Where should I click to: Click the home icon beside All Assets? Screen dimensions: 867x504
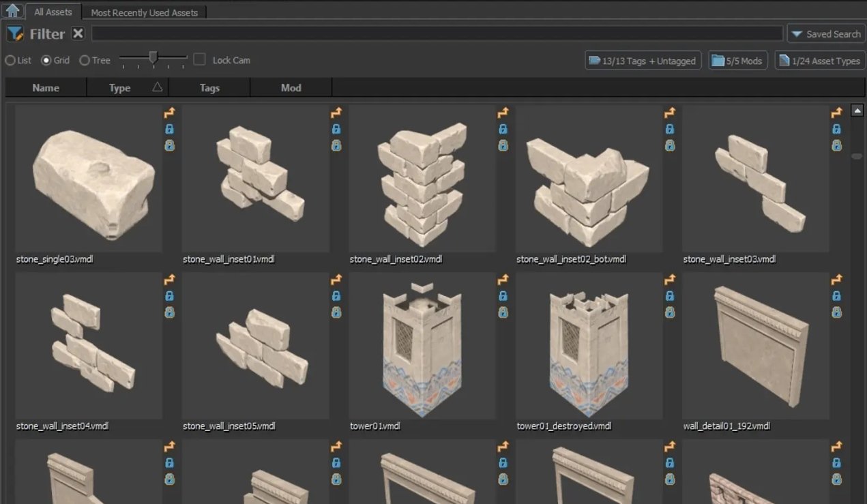coord(13,11)
